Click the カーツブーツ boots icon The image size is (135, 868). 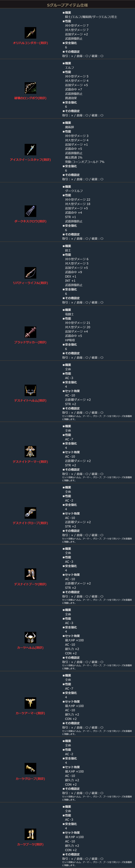[x=30, y=834]
